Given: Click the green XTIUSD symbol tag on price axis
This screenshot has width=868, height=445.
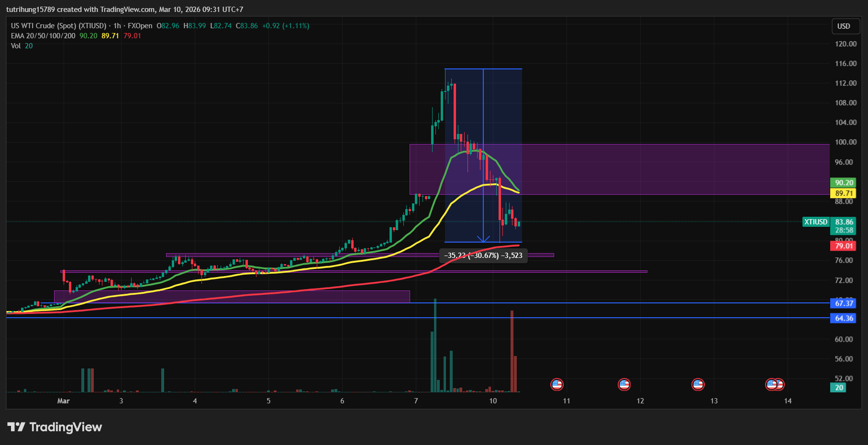Looking at the screenshot, I should (x=815, y=222).
